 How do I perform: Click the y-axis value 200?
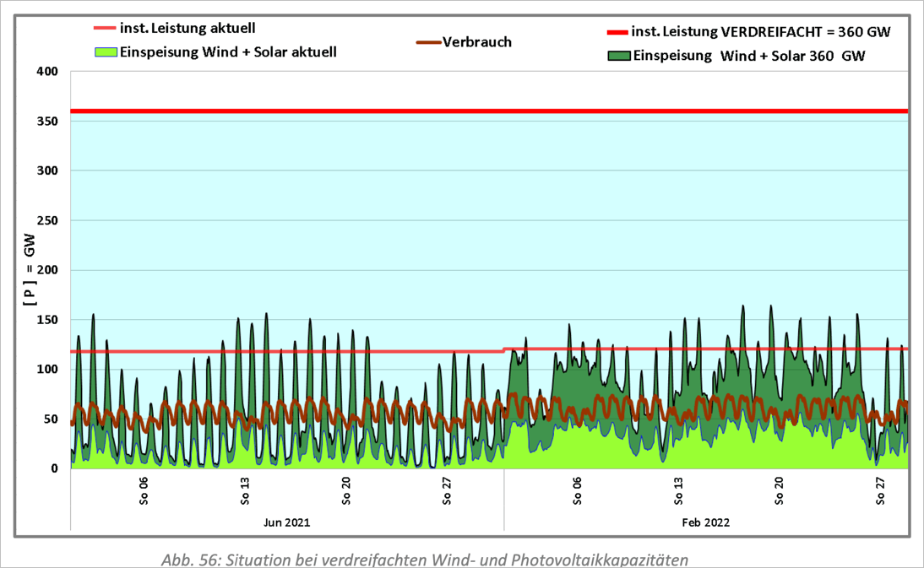(47, 270)
